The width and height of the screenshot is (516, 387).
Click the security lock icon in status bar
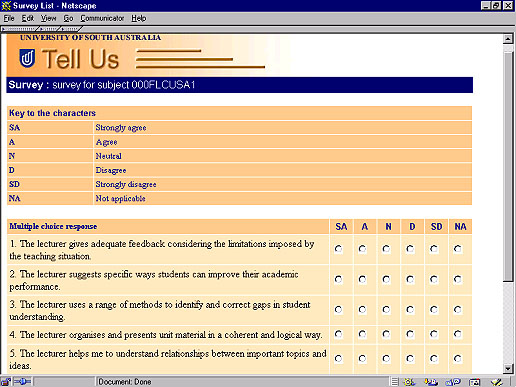pos(6,382)
